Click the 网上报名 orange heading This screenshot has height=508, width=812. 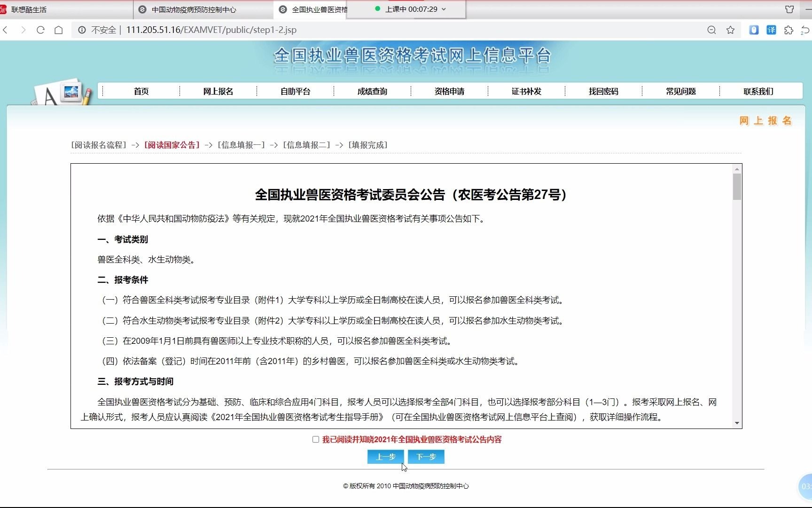click(x=765, y=121)
